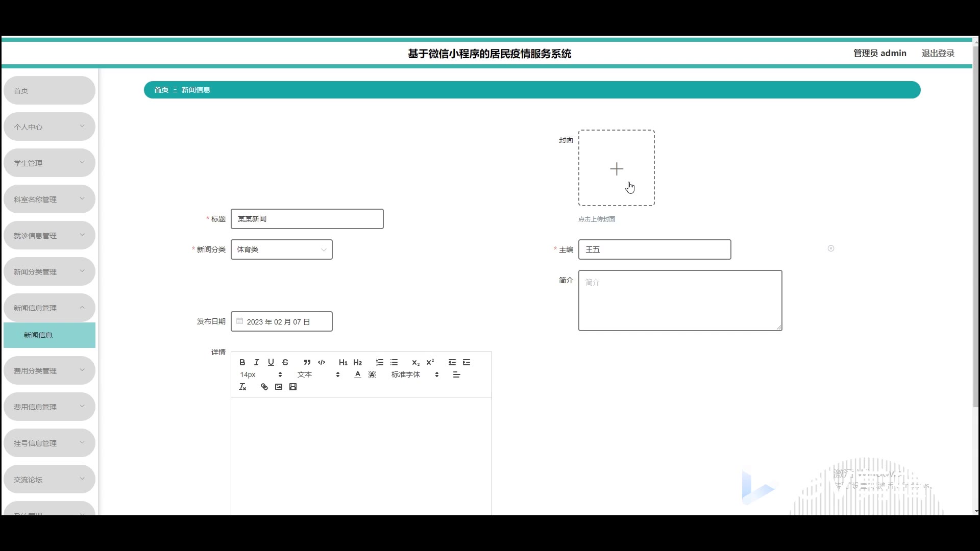Toggle bold formatting in the editor
The width and height of the screenshot is (980, 551).
tap(242, 362)
